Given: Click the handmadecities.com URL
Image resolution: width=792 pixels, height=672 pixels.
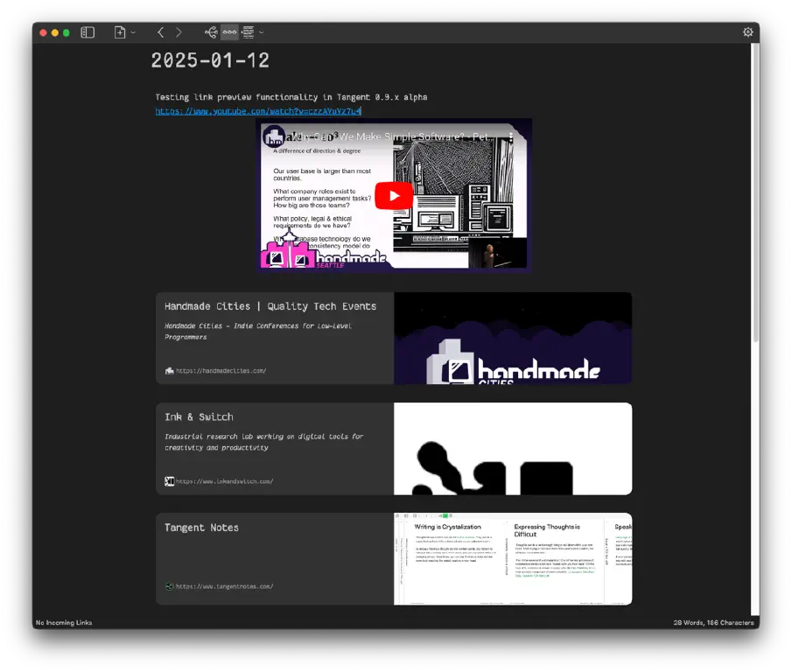Looking at the screenshot, I should click(x=221, y=371).
